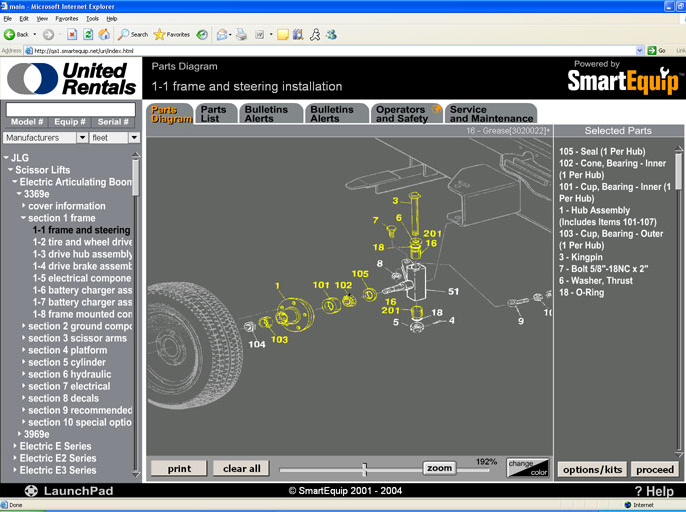This screenshot has width=686, height=512.
Task: Collapse the JLG tree node
Action: [x=6, y=158]
